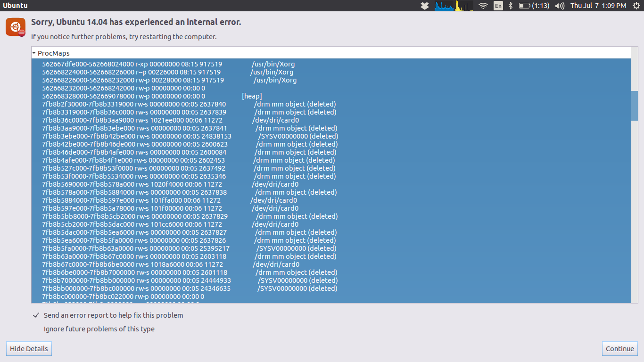Select row 7fb8b7000000 /SYSV00000000 (deleted)
Screen dimensions: 644x362
331,280
